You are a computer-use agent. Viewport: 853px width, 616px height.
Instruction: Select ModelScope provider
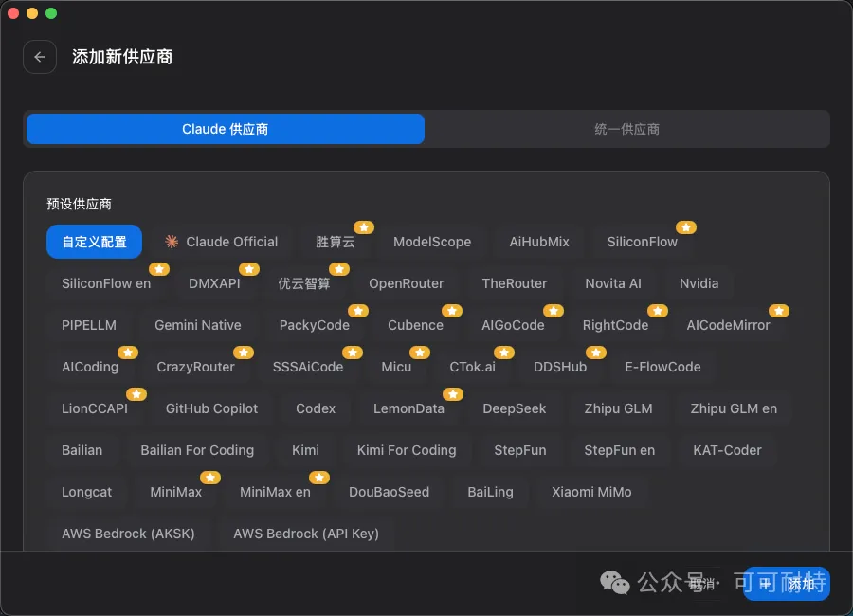point(432,242)
